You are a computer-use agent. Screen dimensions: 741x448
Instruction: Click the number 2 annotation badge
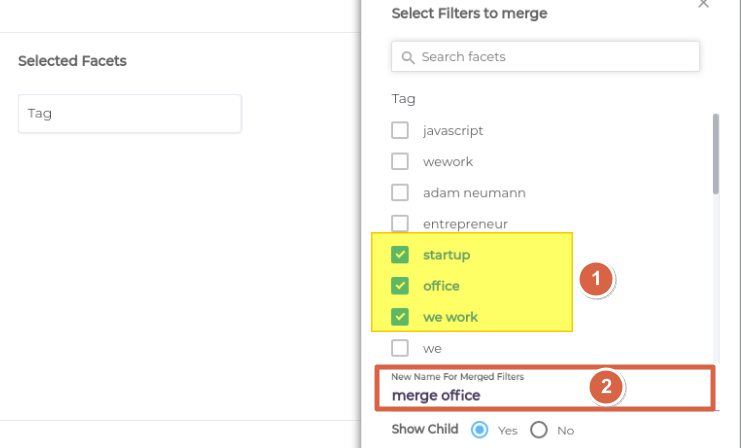pyautogui.click(x=606, y=387)
